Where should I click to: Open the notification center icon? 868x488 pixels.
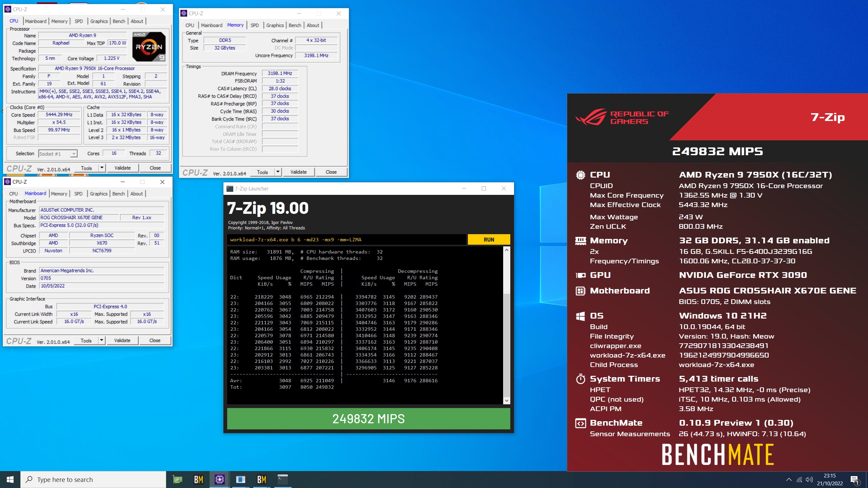pyautogui.click(x=854, y=480)
